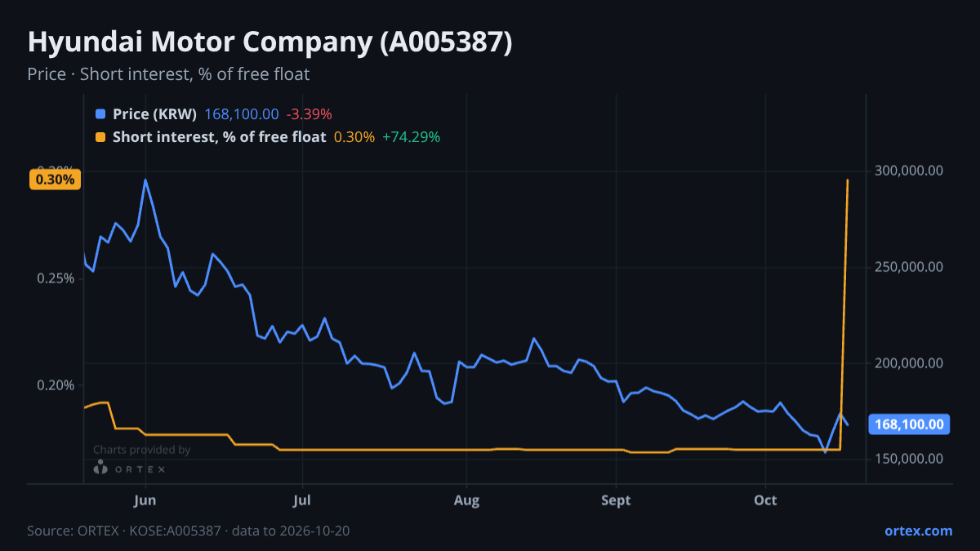Click the Charts provided by text
This screenshot has height=551, width=980.
(141, 450)
